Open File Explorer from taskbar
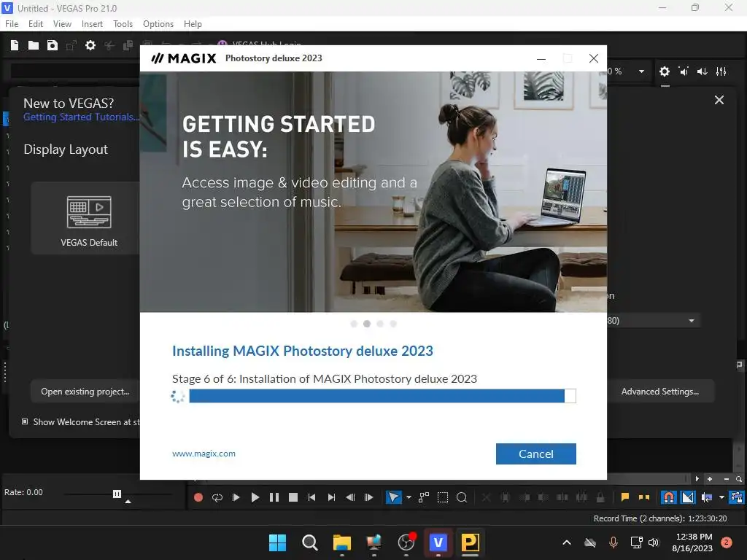The width and height of the screenshot is (747, 560). pyautogui.click(x=341, y=542)
